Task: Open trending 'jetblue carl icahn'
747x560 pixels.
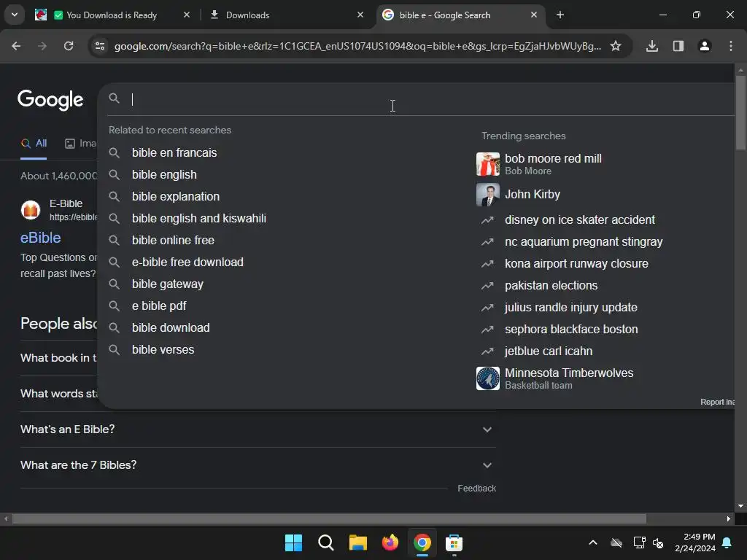Action: coord(549,351)
